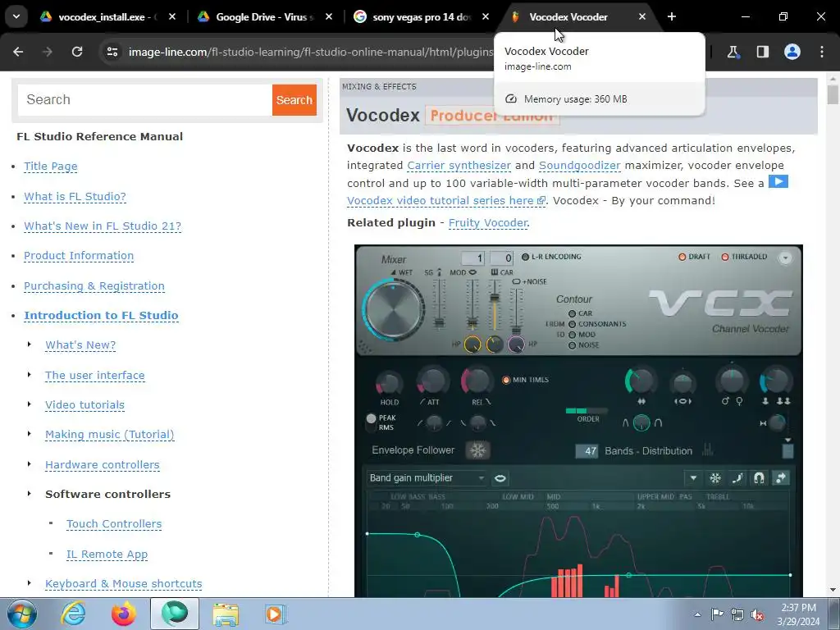Select Contour NOISE radio option
Screen dimensions: 840x630
point(572,345)
